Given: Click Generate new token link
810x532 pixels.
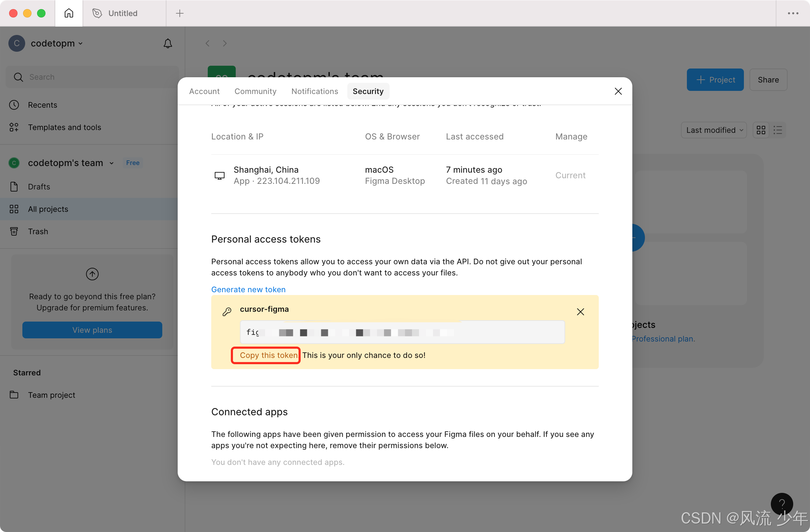Looking at the screenshot, I should pyautogui.click(x=248, y=289).
